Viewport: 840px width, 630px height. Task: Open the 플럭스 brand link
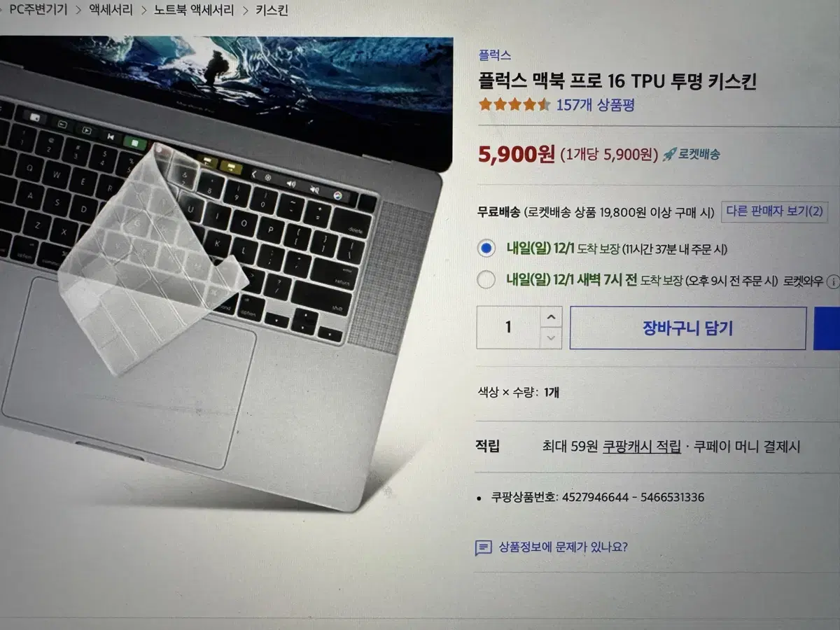click(x=495, y=55)
